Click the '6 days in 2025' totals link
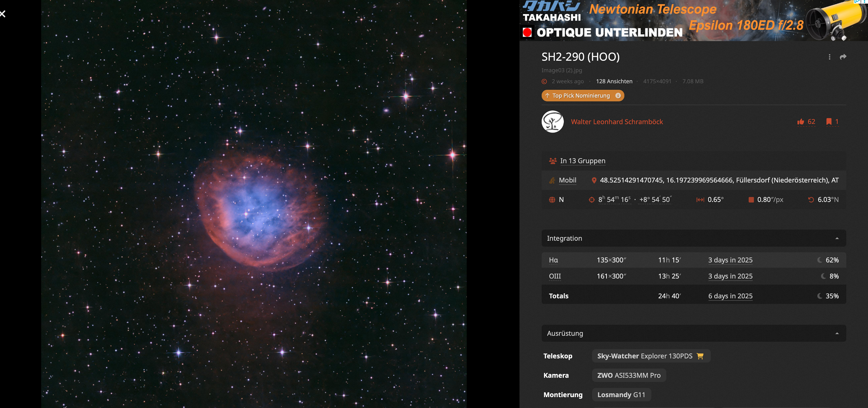The height and width of the screenshot is (408, 868). (x=730, y=296)
